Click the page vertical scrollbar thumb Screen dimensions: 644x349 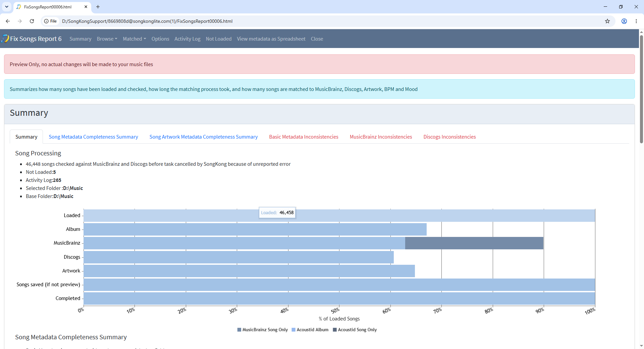[641, 89]
